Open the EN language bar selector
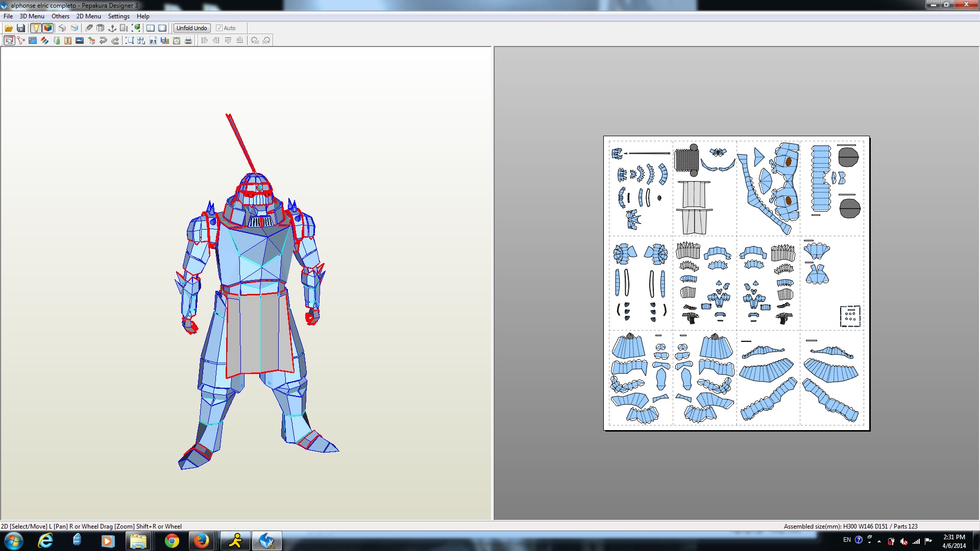The image size is (980, 551). (847, 540)
